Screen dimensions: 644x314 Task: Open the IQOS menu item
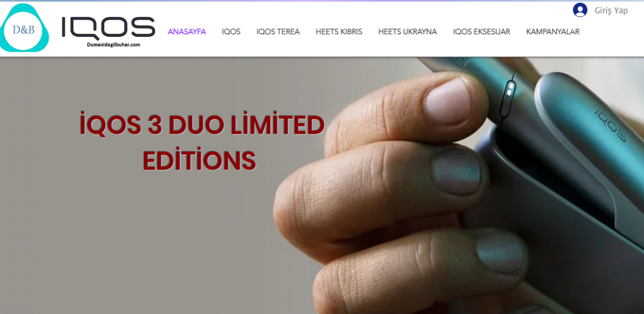[231, 31]
